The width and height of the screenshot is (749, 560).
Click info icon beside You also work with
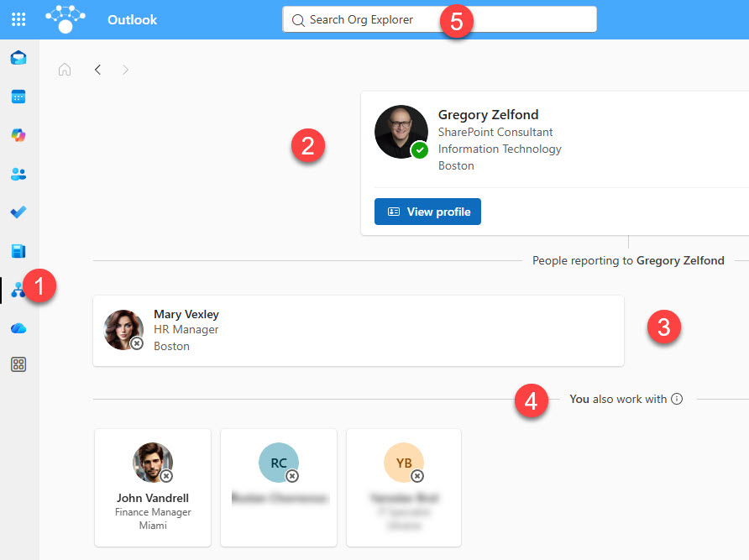click(x=677, y=399)
